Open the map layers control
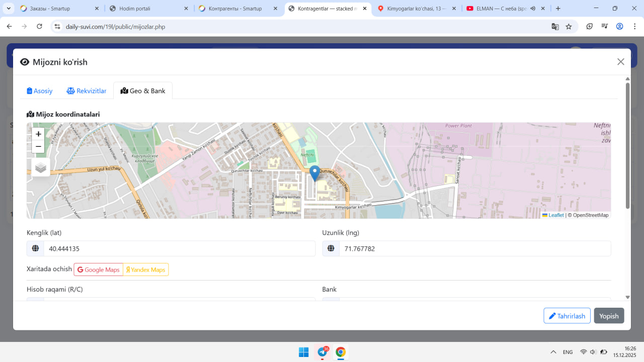Viewport: 644px width, 362px height. (41, 167)
